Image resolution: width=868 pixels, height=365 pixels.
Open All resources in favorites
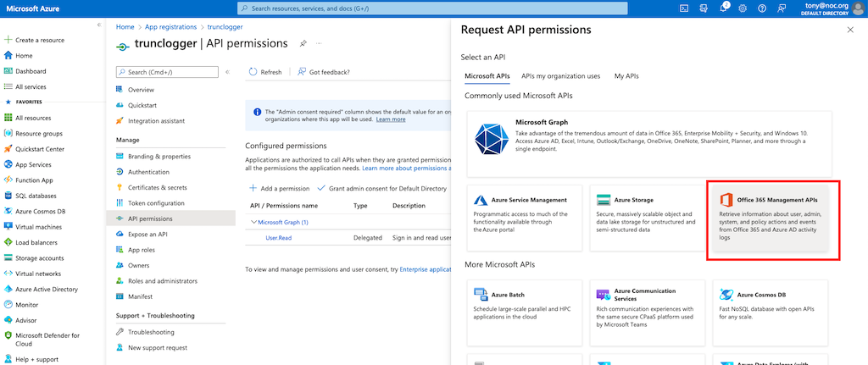click(x=27, y=118)
